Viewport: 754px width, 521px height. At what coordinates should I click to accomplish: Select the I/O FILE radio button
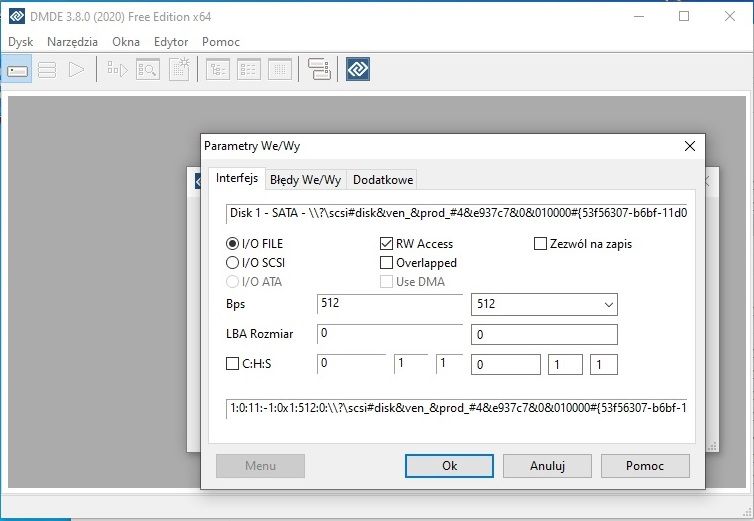[x=232, y=244]
